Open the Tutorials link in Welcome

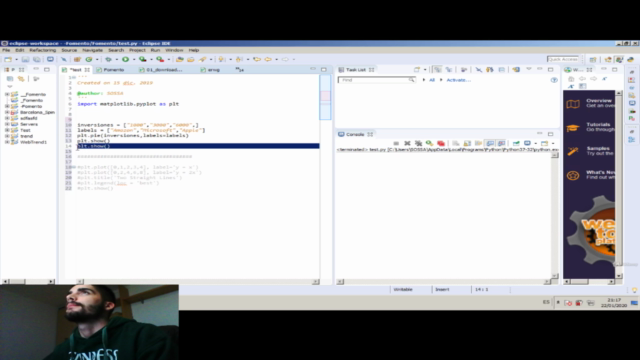598,124
